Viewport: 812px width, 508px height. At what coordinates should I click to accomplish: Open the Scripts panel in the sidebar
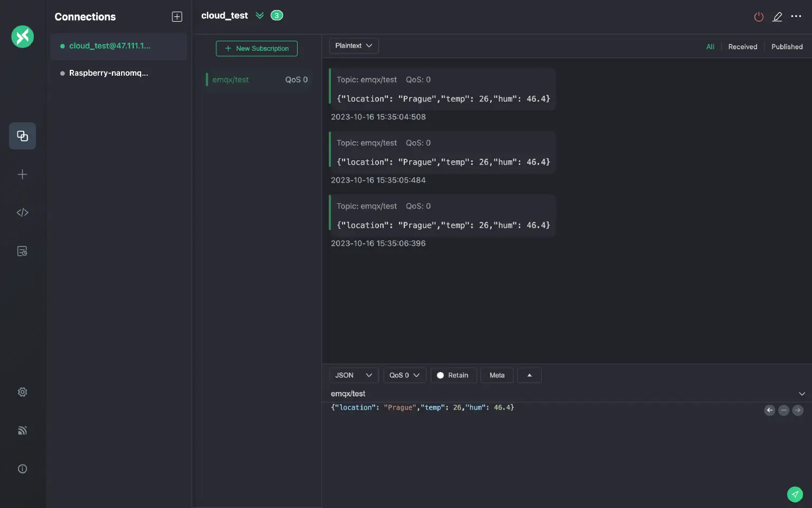22,212
